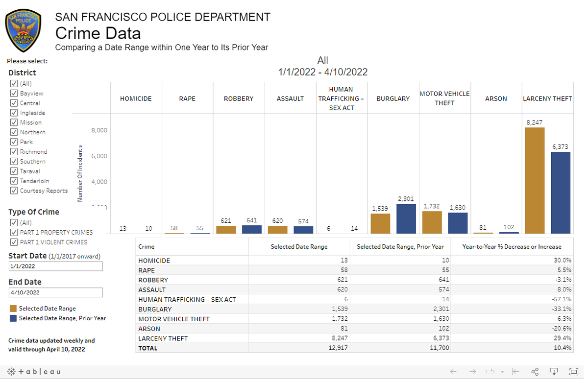
Task: Select gold MOTOR VEHICLE THEFT bar 1,732
Action: point(432,222)
